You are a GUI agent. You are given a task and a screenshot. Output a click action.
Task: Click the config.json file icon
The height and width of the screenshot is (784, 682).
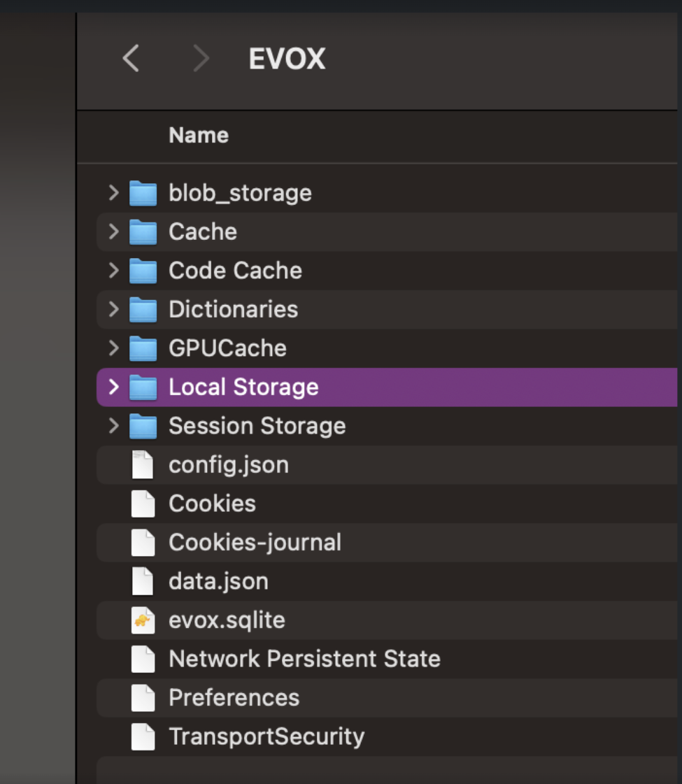143,465
